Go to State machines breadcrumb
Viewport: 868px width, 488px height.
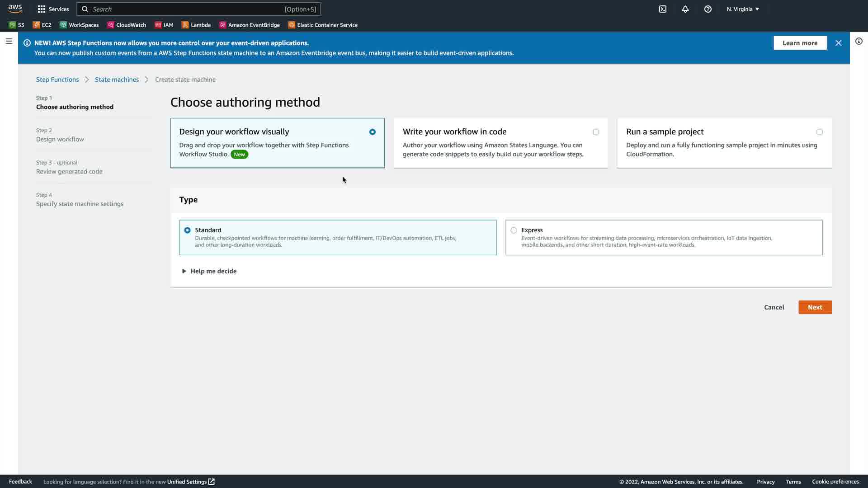117,80
